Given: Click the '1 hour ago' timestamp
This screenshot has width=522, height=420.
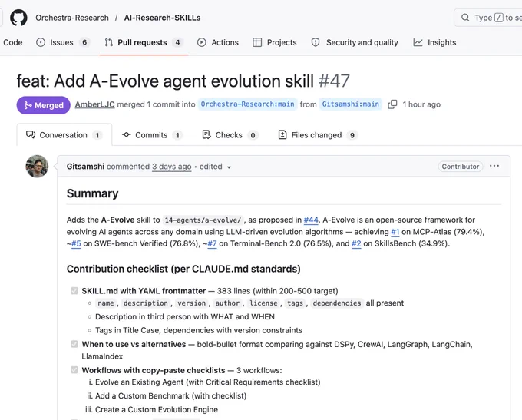Looking at the screenshot, I should click(421, 104).
